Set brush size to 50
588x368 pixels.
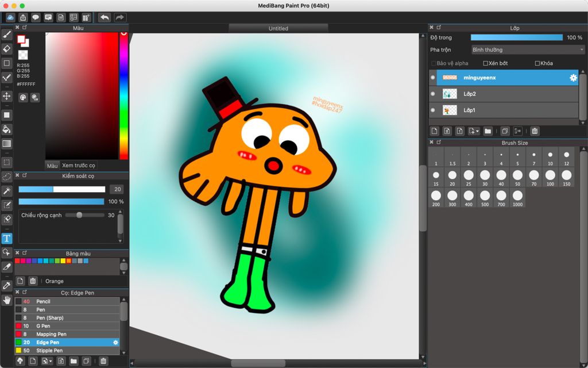517,178
